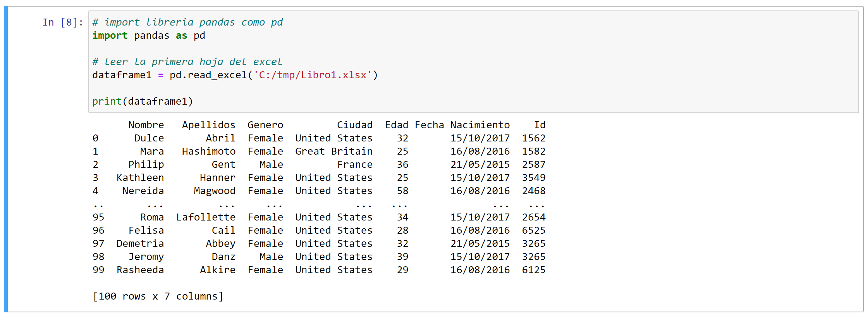Click the name Jeromy in row 98

click(146, 257)
